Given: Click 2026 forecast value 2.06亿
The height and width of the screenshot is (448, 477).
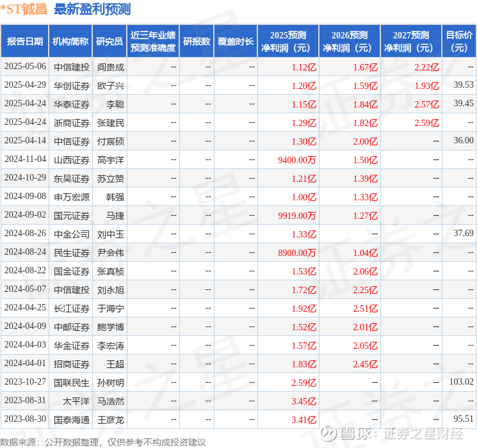Looking at the screenshot, I should (365, 271).
